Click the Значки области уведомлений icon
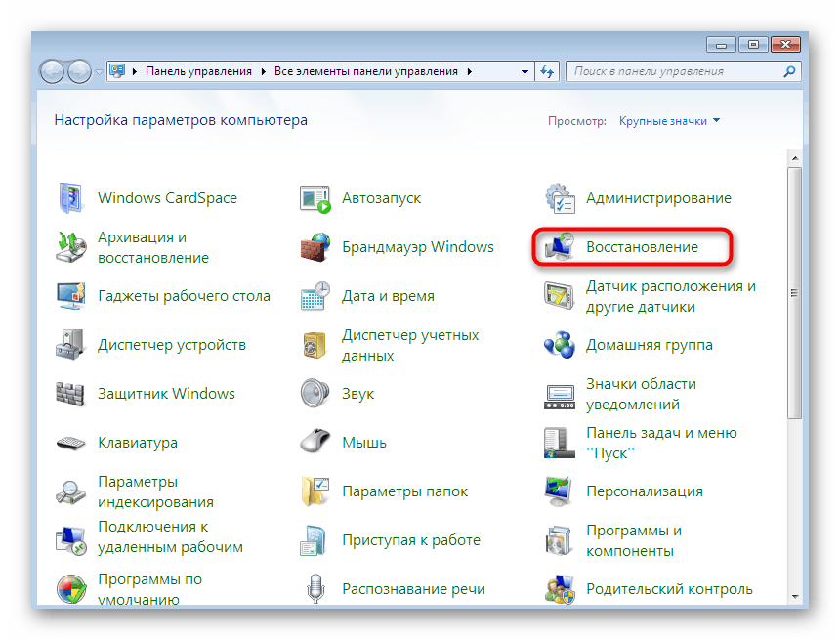The height and width of the screenshot is (640, 840). click(560, 397)
